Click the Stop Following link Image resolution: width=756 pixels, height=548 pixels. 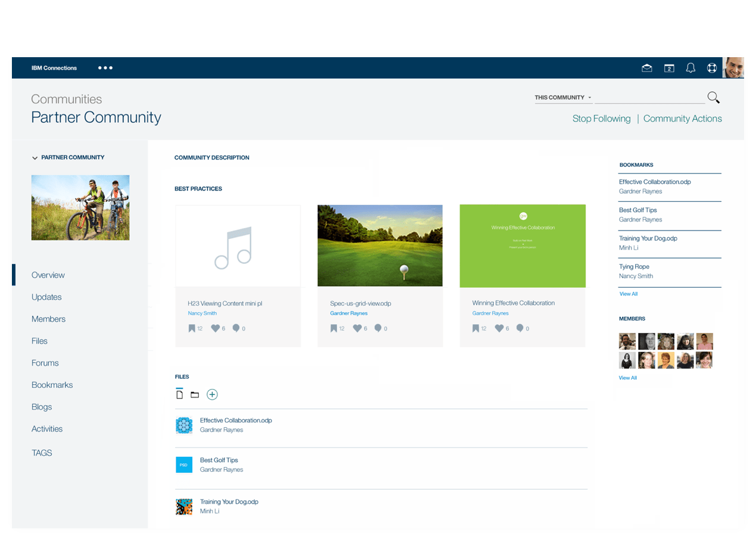click(601, 119)
